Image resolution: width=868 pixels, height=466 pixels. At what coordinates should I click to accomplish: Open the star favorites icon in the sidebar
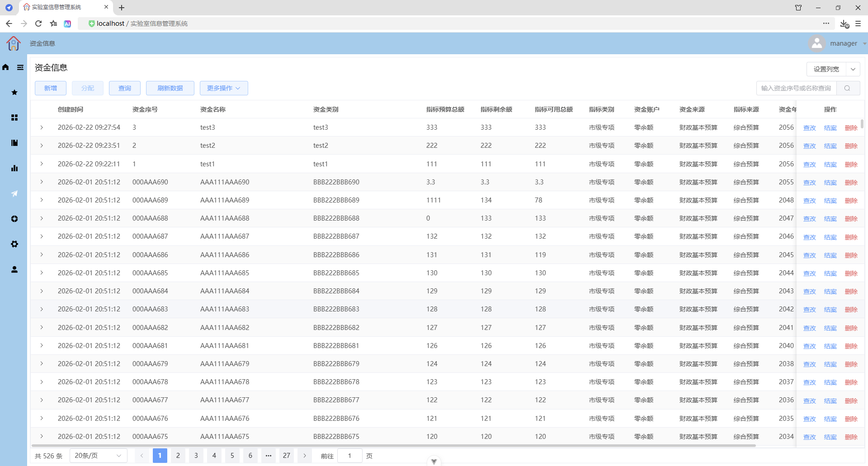(x=14, y=92)
